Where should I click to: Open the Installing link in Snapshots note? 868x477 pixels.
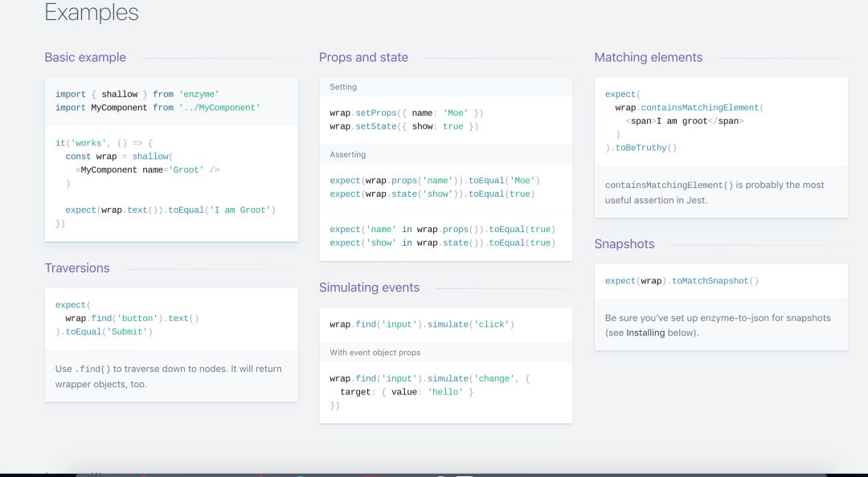pyautogui.click(x=645, y=332)
